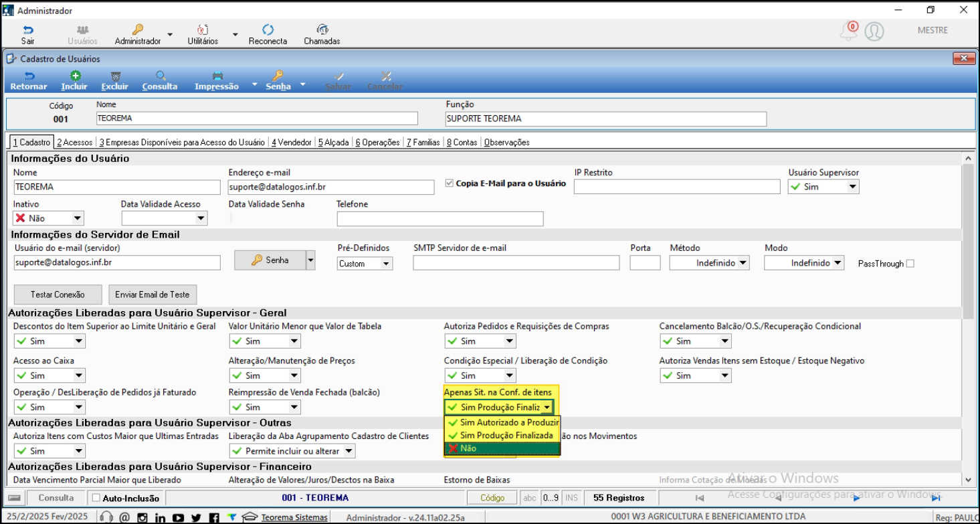
Task: Toggle Copia E-Mail para o Usuário checkbox
Action: (450, 183)
